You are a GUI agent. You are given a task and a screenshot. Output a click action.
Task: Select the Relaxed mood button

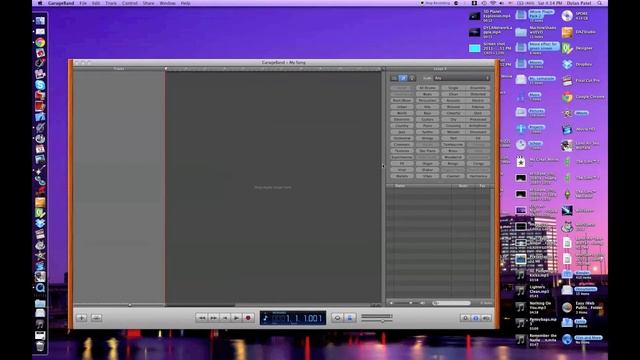[x=453, y=107]
